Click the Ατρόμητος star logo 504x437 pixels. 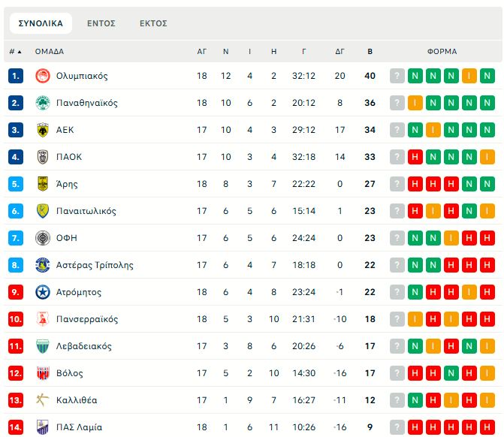(x=42, y=292)
